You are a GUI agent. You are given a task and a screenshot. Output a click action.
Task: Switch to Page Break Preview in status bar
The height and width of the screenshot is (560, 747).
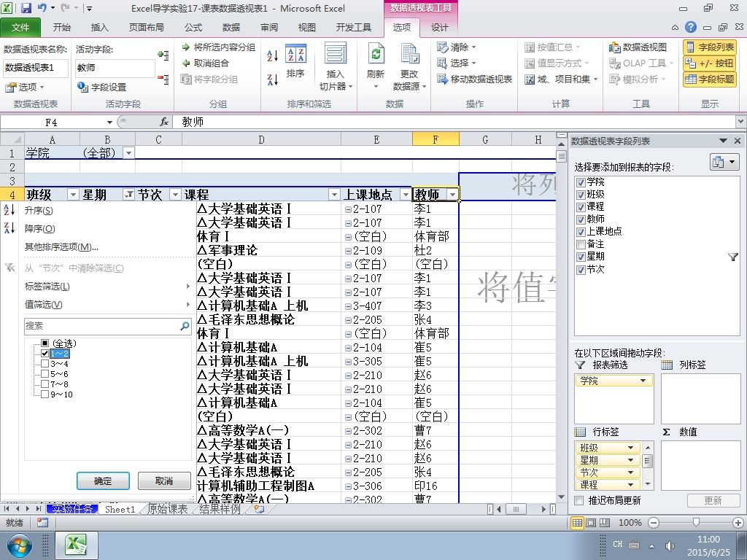[x=605, y=522]
